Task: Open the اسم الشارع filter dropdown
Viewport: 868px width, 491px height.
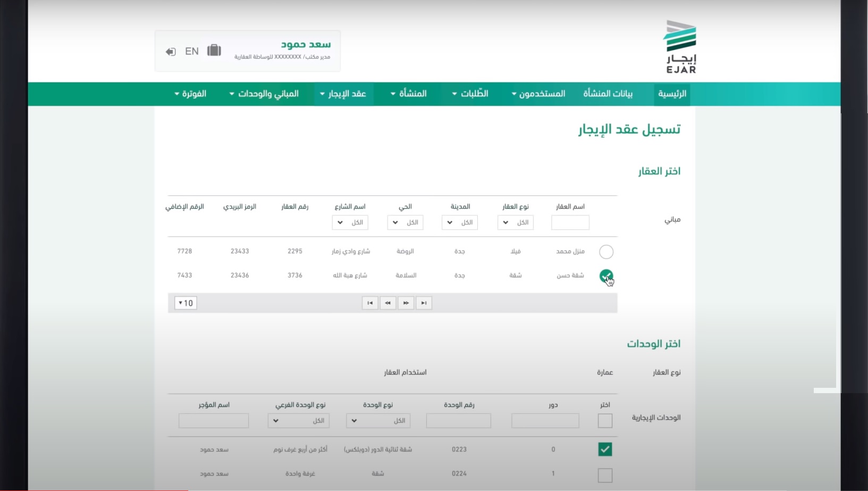Action: point(350,222)
